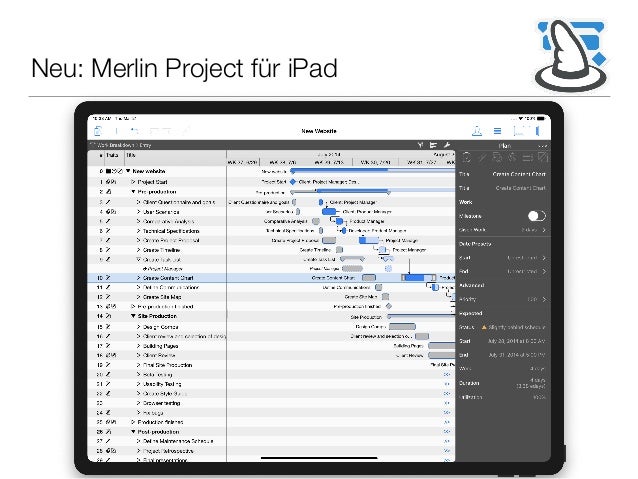Expand the Create Site Map task
This screenshot has height=479, width=638.
[138, 297]
